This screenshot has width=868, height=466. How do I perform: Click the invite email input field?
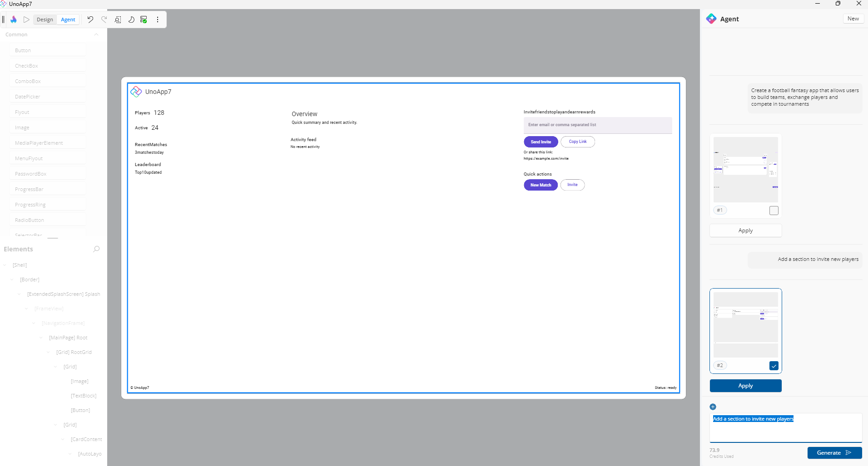pyautogui.click(x=597, y=125)
